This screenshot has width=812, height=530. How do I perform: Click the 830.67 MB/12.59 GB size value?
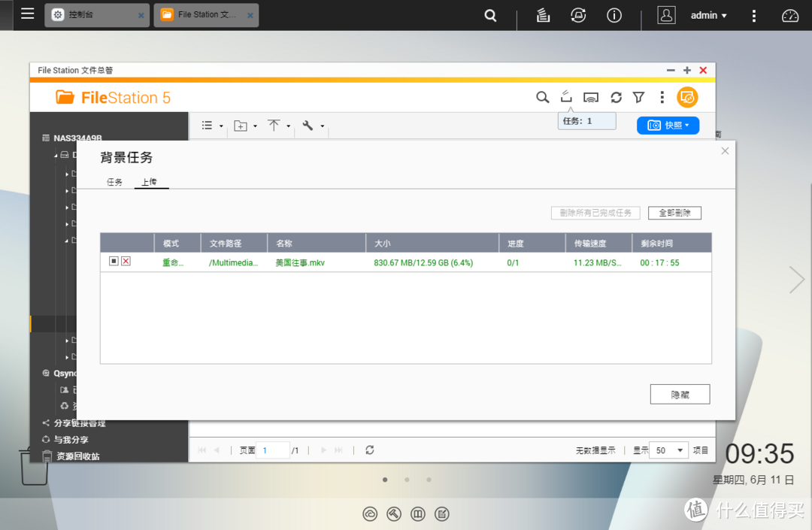[x=423, y=262]
